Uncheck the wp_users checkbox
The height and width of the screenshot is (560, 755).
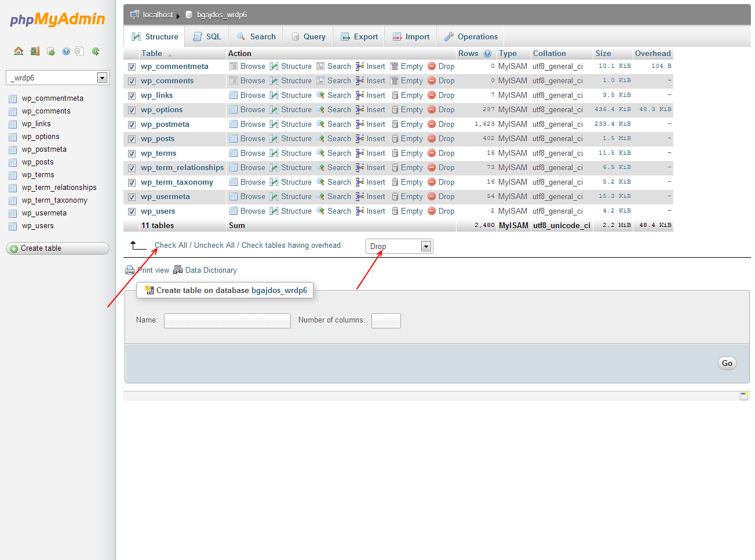coord(132,211)
